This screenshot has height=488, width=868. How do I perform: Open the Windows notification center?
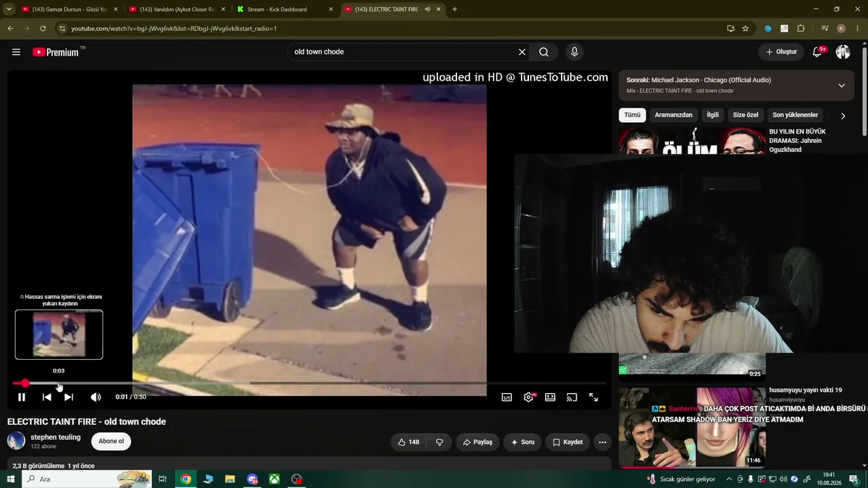point(854,479)
